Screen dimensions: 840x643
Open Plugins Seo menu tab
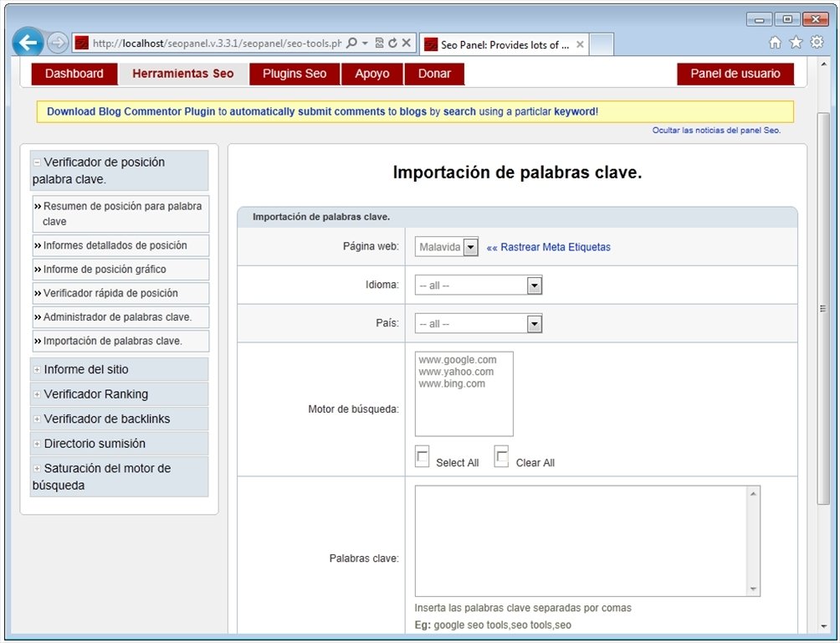295,74
